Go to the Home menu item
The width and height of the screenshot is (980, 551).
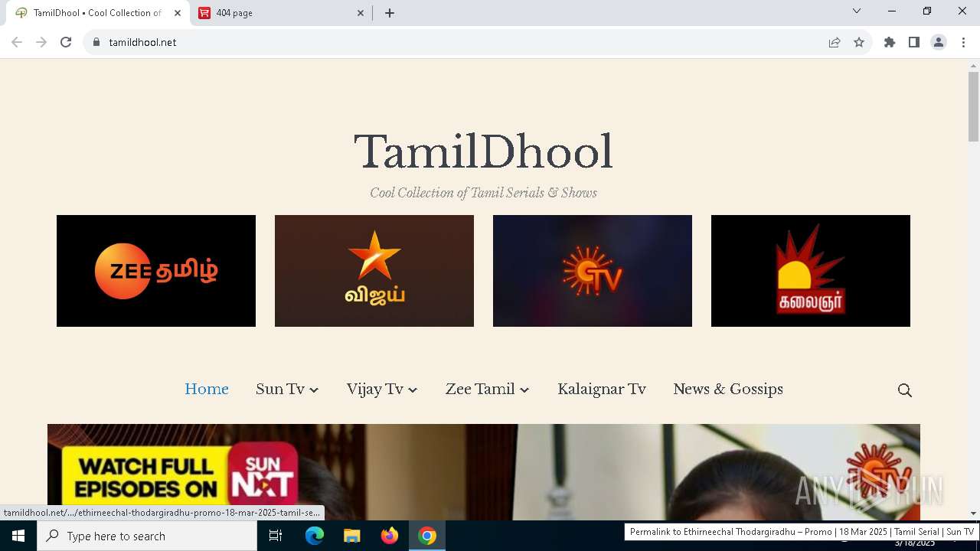coord(207,389)
